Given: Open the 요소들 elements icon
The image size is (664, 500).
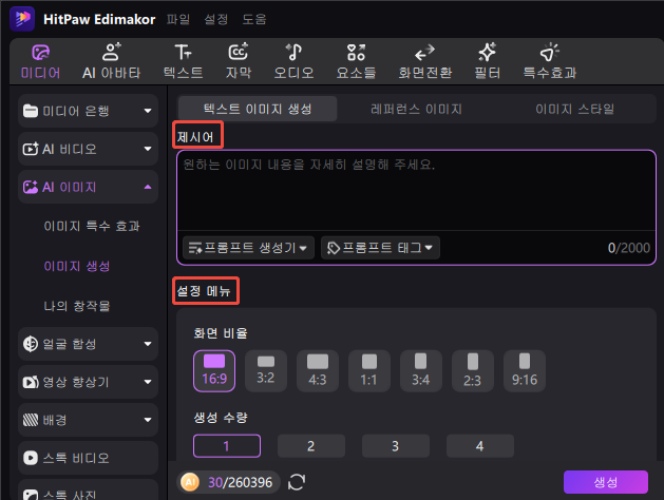Looking at the screenshot, I should point(356,53).
